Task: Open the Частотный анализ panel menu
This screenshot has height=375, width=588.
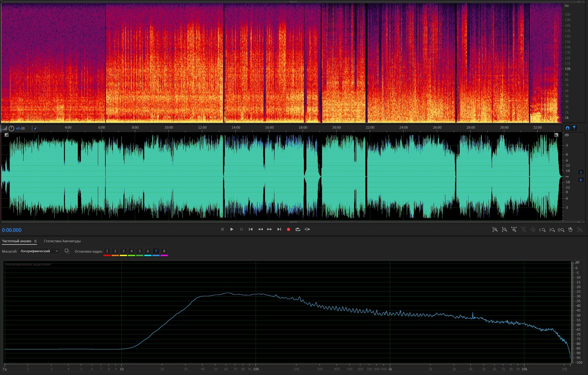Action: pos(35,241)
